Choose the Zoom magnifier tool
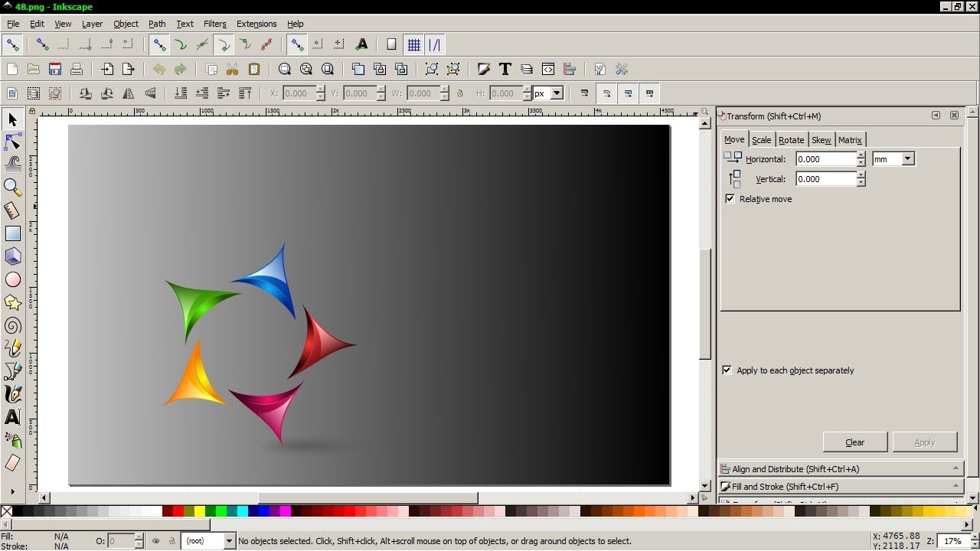The height and width of the screenshot is (551, 980). coord(12,187)
